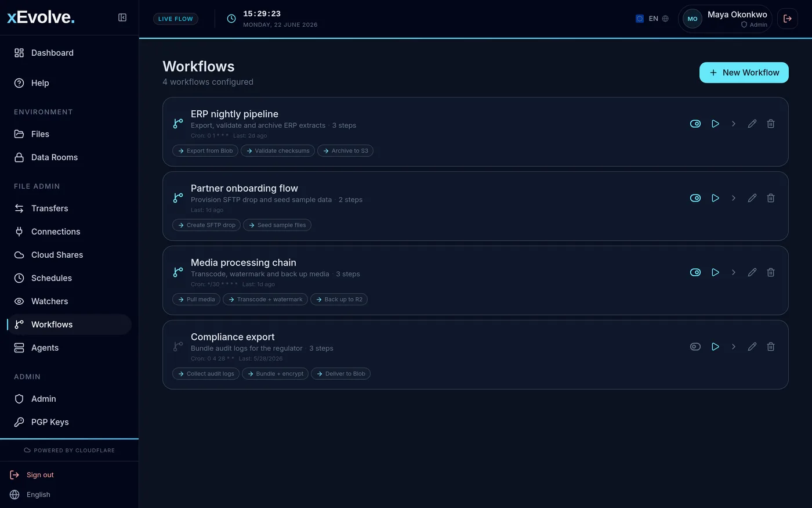The width and height of the screenshot is (812, 508).
Task: Disable the Partner onboarding flow toggle
Action: [x=695, y=198]
